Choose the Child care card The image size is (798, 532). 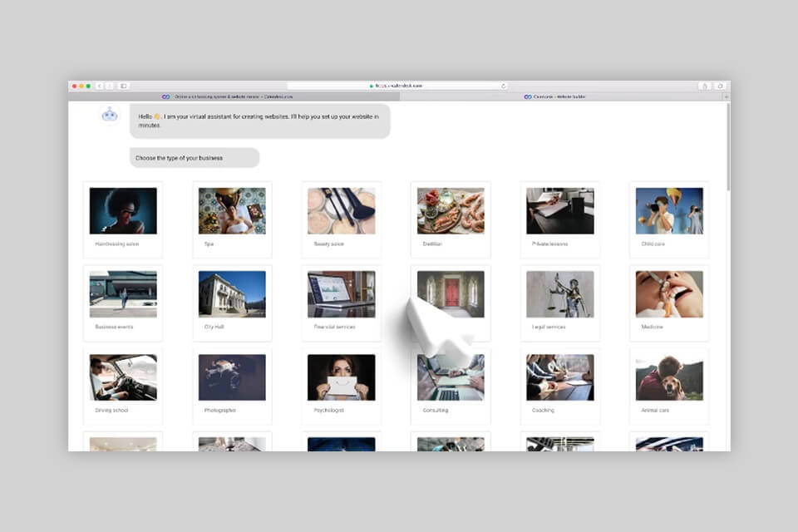[x=669, y=219]
